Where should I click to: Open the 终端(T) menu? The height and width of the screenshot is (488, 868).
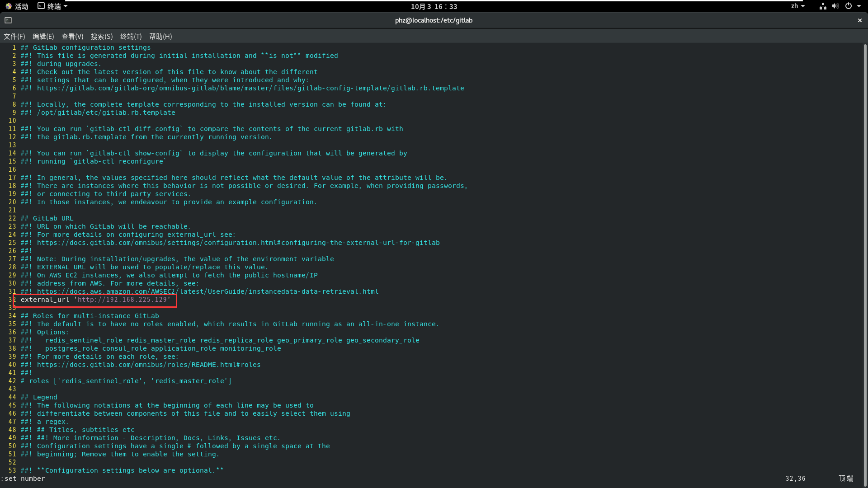tap(131, 37)
